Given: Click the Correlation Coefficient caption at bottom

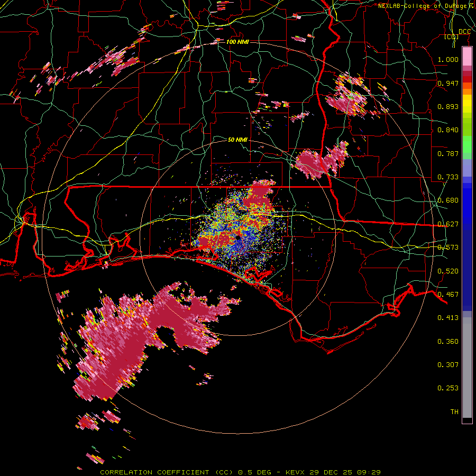Looking at the screenshot, I should [x=241, y=472].
